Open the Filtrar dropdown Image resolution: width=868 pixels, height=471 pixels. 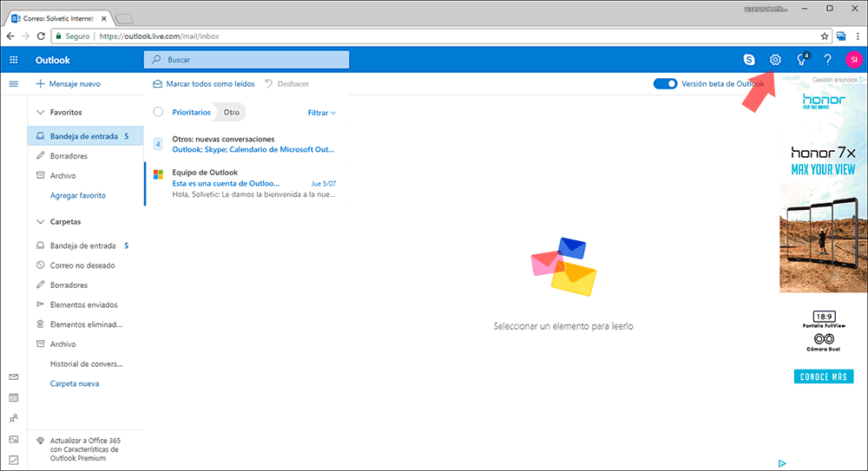(x=322, y=113)
